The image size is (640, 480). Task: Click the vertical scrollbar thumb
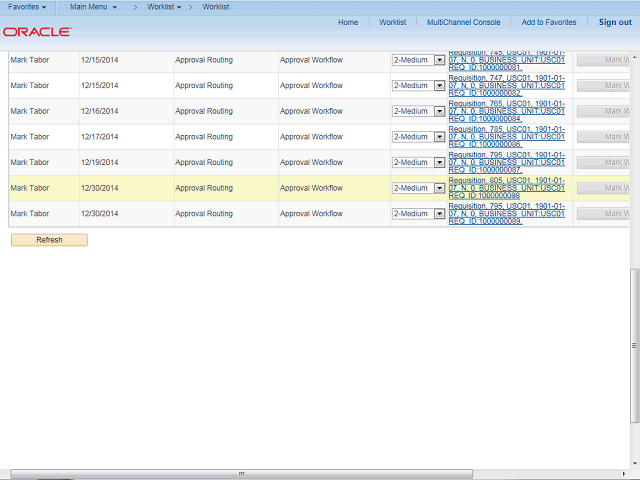[x=634, y=346]
